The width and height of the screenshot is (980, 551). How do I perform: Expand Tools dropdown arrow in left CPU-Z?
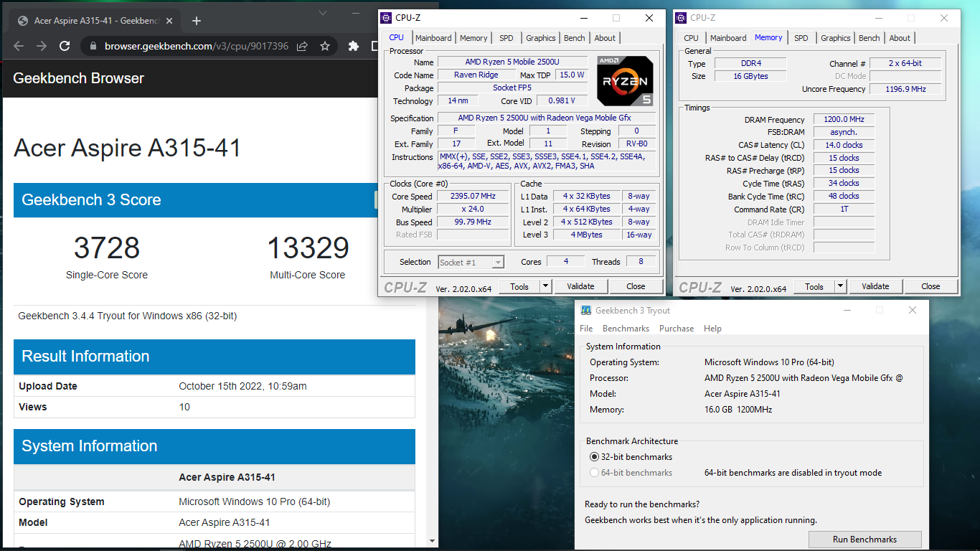[546, 286]
